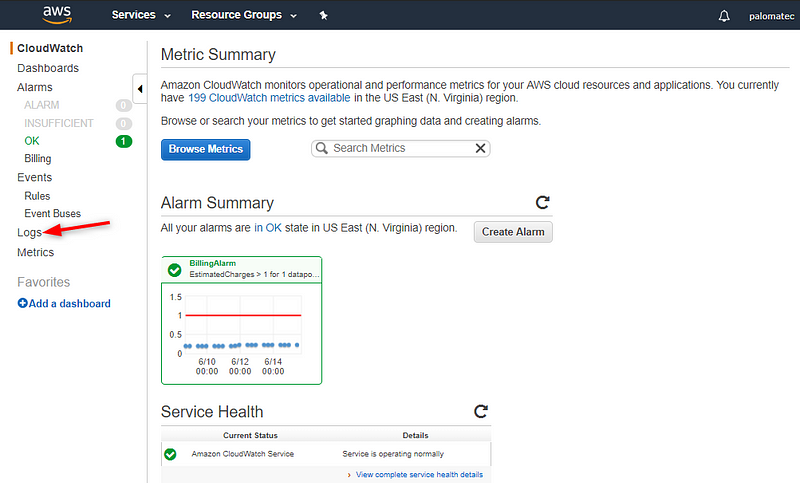Click into the Search Metrics field

click(401, 148)
